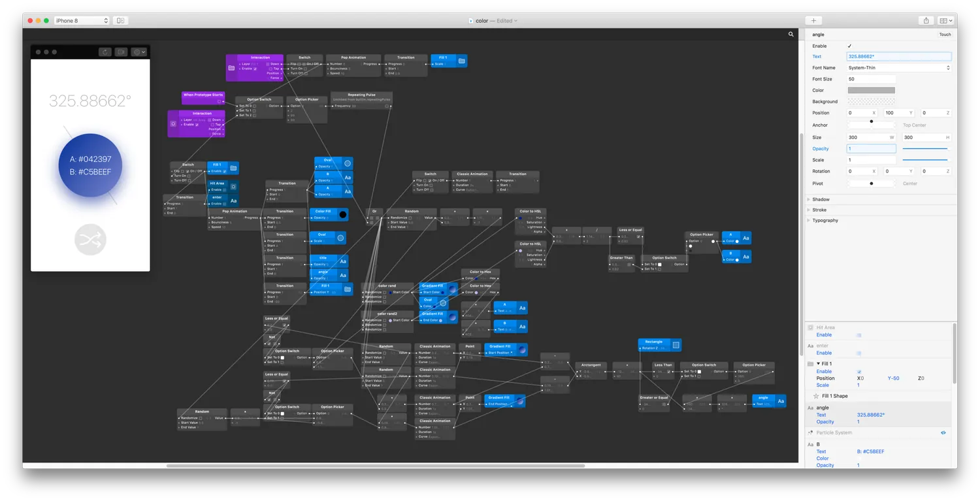The image size is (980, 501).
Task: Open the Font Name System-Thin dropdown
Action: point(899,67)
